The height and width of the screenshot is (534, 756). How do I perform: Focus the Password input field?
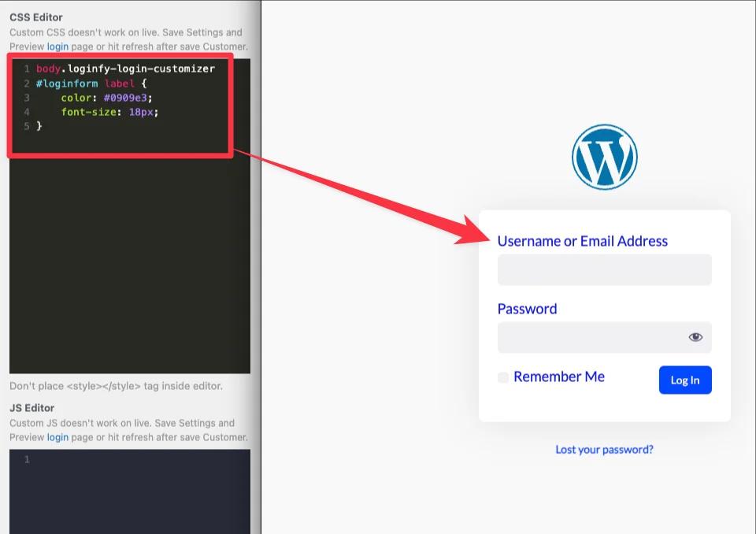[605, 337]
